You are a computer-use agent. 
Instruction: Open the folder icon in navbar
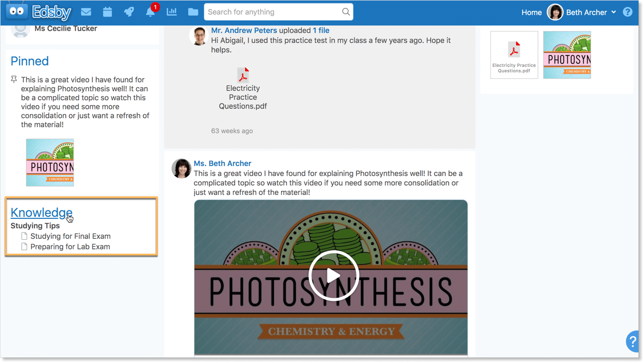(193, 12)
